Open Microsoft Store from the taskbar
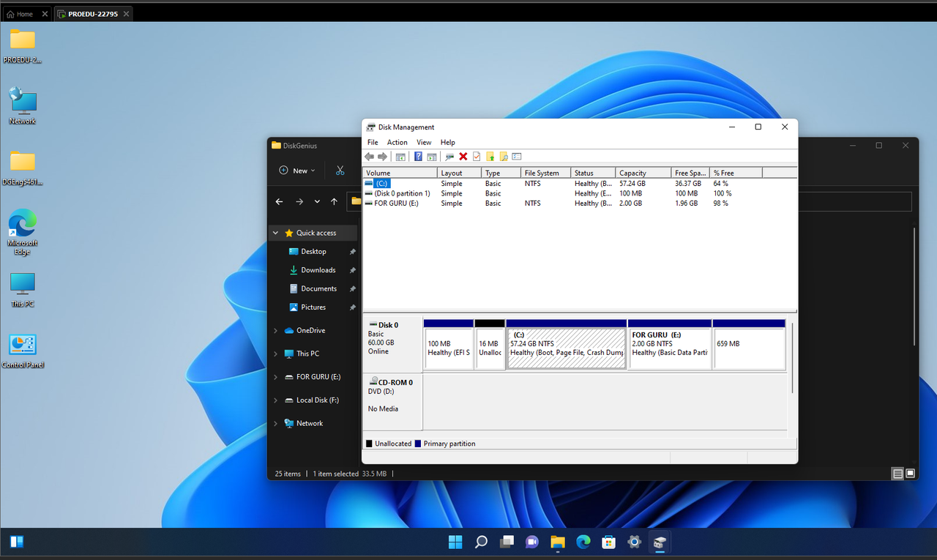The height and width of the screenshot is (560, 937). (608, 542)
